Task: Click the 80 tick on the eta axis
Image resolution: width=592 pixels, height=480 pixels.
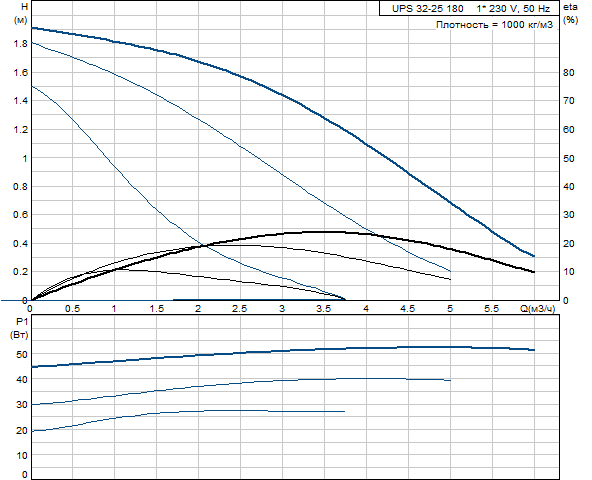Action: pos(569,73)
